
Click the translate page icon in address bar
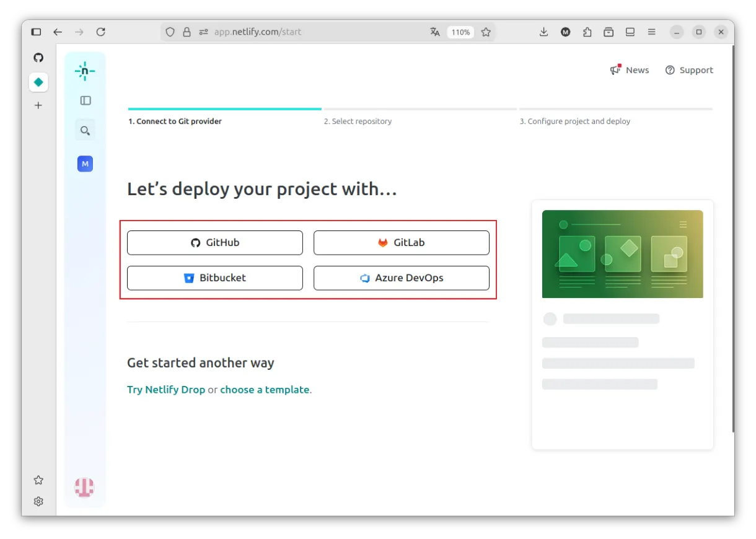point(435,32)
